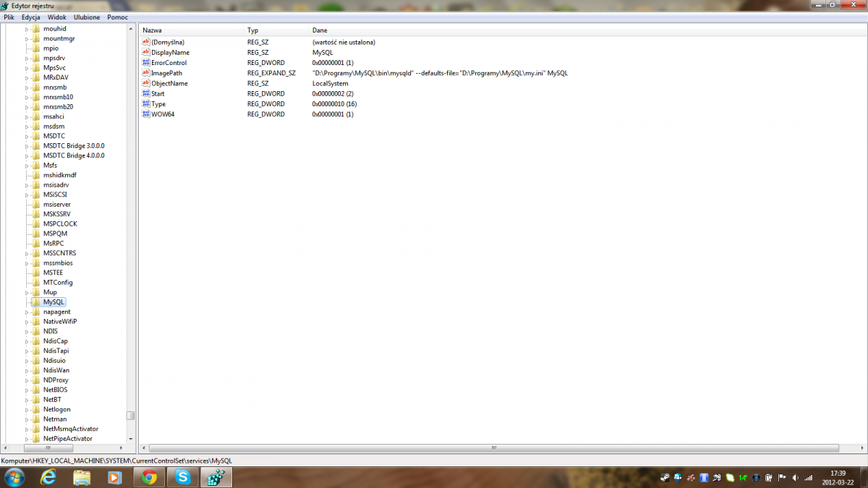Expand the mouhid tree node
868x488 pixels.
(x=27, y=29)
